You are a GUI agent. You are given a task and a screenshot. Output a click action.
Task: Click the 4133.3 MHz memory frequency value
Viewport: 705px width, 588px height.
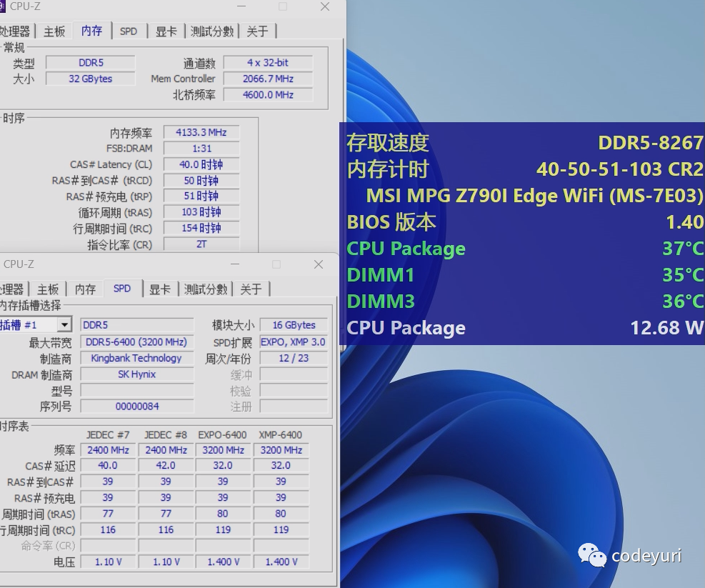tap(201, 132)
